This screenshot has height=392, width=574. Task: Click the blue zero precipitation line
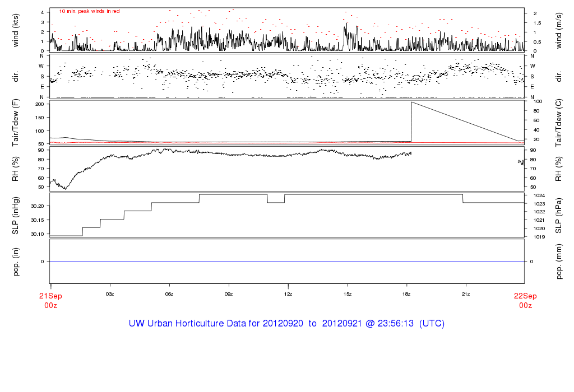click(287, 262)
